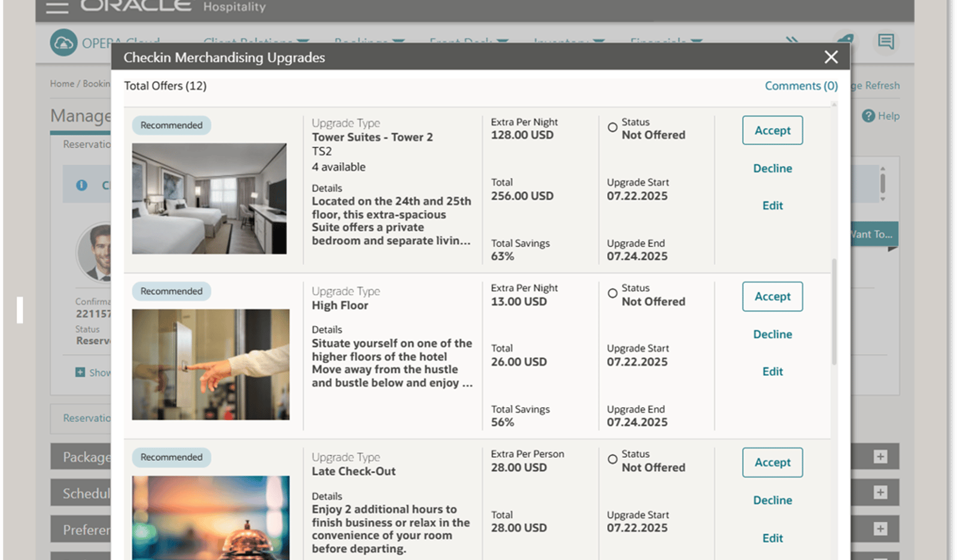Click the 256.00 USD total value
This screenshot has height=560, width=957.
522,196
